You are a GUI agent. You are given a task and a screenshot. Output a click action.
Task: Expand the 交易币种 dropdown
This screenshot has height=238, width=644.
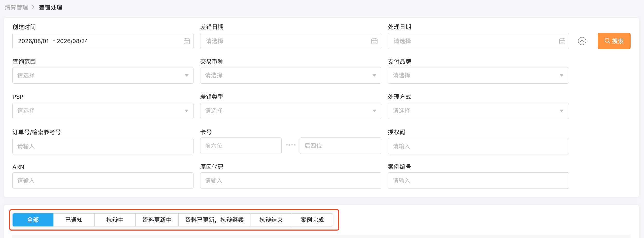(x=291, y=75)
